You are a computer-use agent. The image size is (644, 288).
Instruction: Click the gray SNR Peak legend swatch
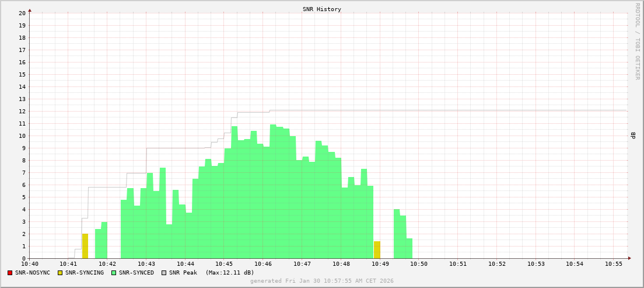coord(164,273)
